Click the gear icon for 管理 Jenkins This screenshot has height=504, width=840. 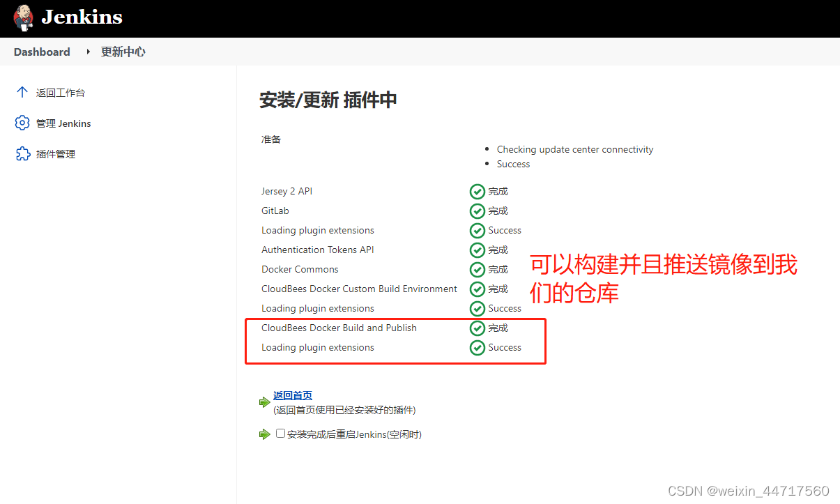click(22, 123)
